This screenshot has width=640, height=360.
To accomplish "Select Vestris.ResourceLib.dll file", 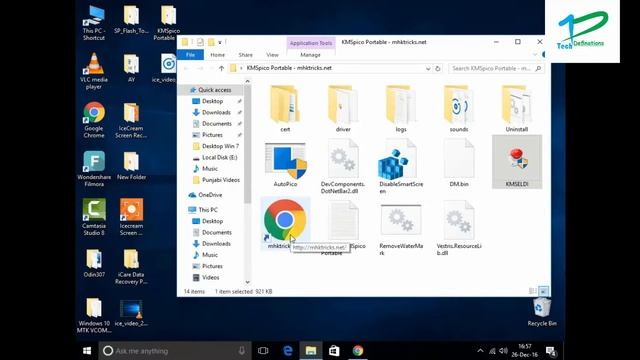I will point(459,229).
